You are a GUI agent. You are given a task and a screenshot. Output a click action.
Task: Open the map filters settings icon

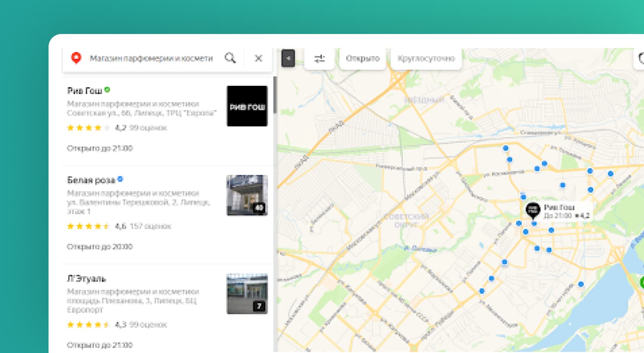pos(320,59)
